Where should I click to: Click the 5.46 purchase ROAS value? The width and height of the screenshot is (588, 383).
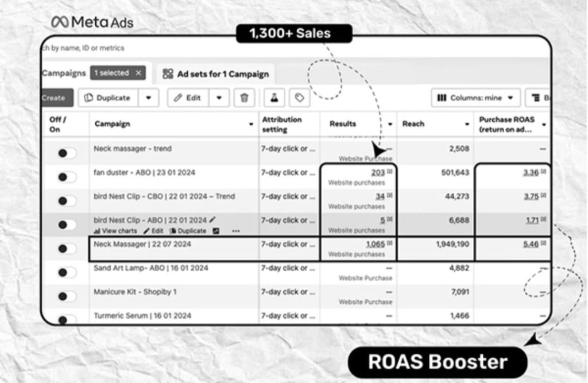[x=531, y=244]
